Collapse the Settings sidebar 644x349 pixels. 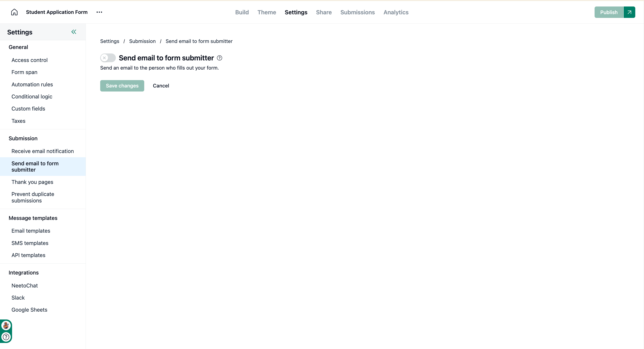point(74,32)
